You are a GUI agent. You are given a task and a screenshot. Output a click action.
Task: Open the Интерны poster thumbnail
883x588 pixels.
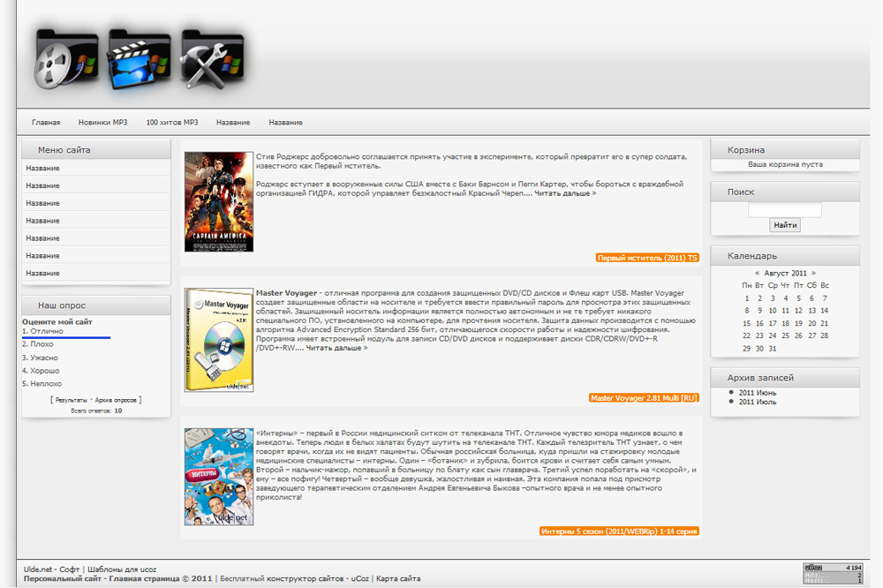click(x=219, y=477)
